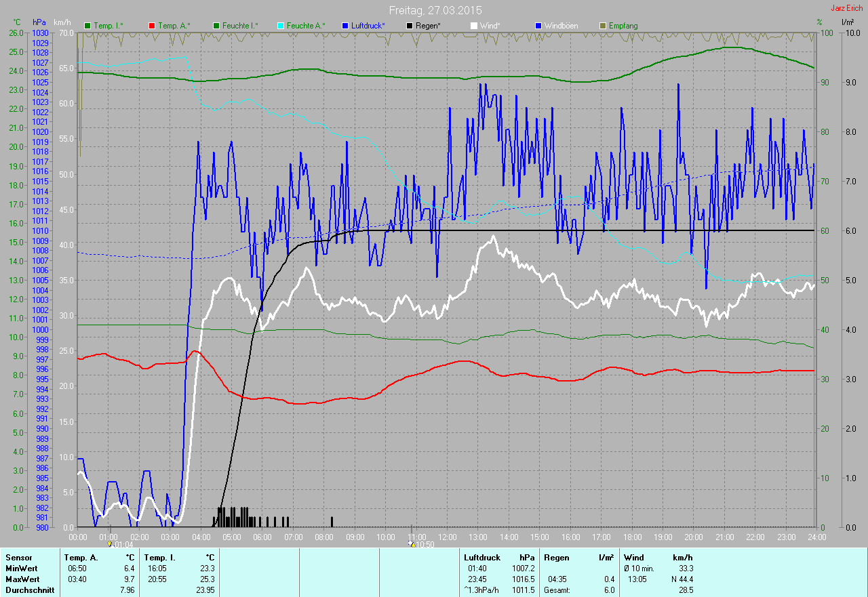Click the hPa axis unit label
868x597 pixels.
[40, 22]
